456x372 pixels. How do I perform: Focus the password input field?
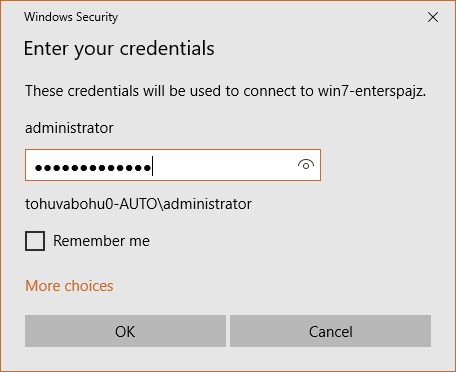point(173,165)
